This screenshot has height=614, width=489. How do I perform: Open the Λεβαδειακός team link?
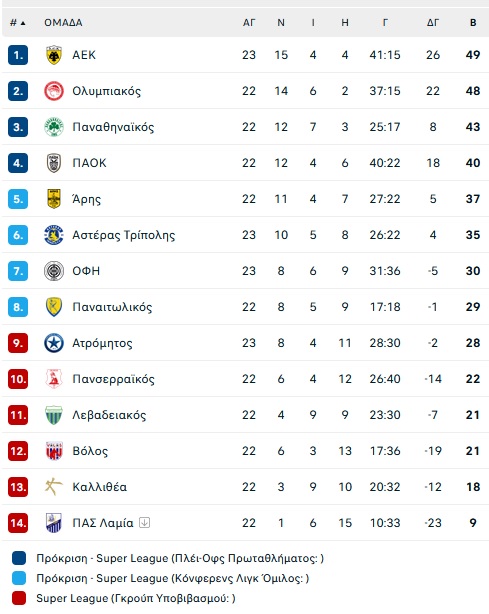click(x=109, y=415)
